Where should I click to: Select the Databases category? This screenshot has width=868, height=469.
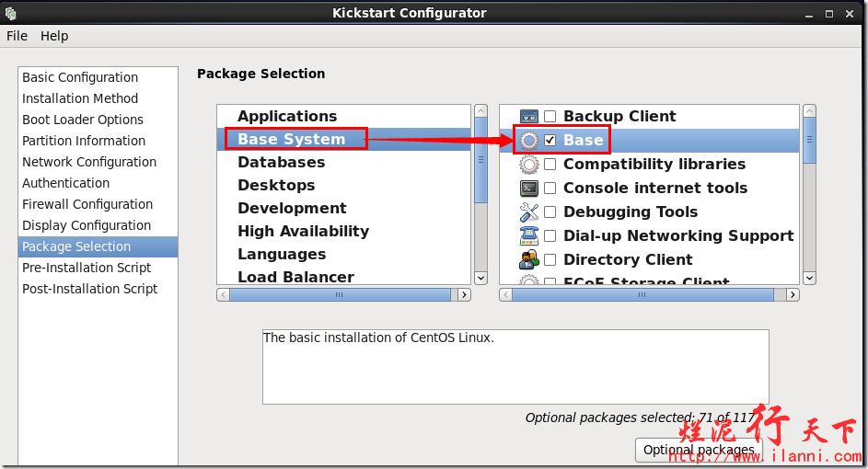pos(281,162)
